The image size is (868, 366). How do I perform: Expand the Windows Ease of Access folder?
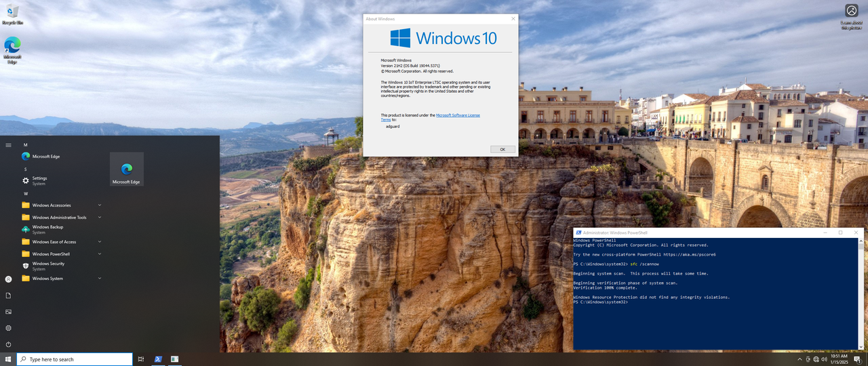coord(61,242)
